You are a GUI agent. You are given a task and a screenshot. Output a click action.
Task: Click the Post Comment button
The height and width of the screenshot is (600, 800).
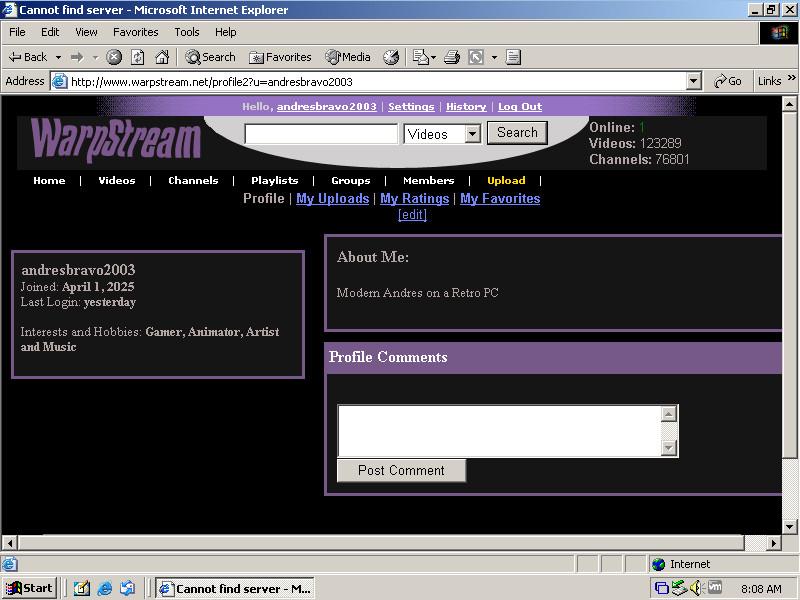click(402, 470)
